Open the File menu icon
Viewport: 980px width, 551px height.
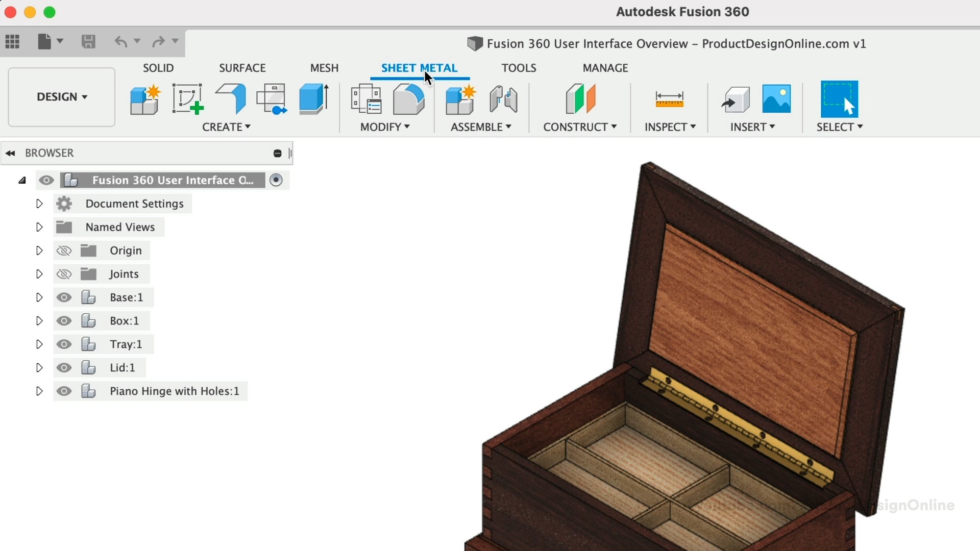50,41
